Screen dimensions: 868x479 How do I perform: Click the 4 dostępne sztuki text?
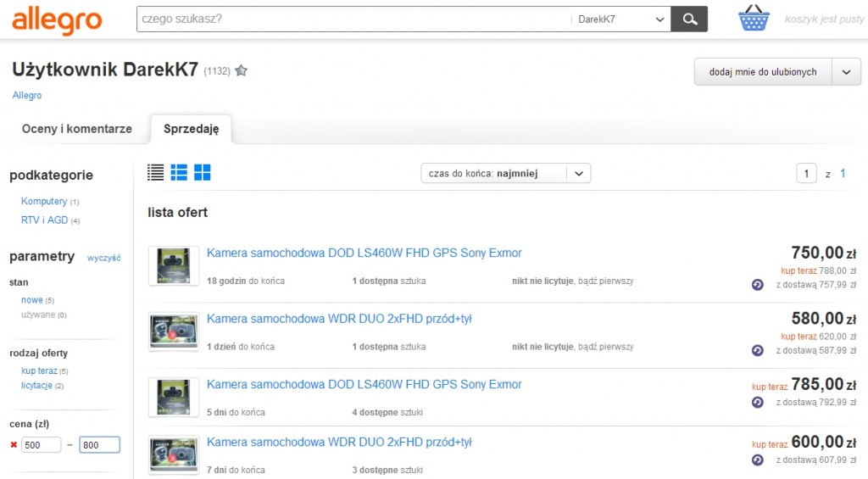point(387,413)
